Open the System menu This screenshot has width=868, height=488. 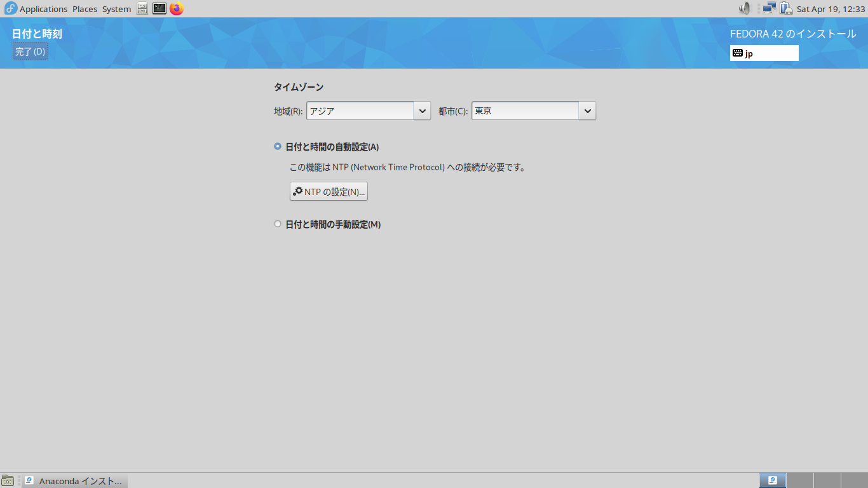pyautogui.click(x=116, y=9)
